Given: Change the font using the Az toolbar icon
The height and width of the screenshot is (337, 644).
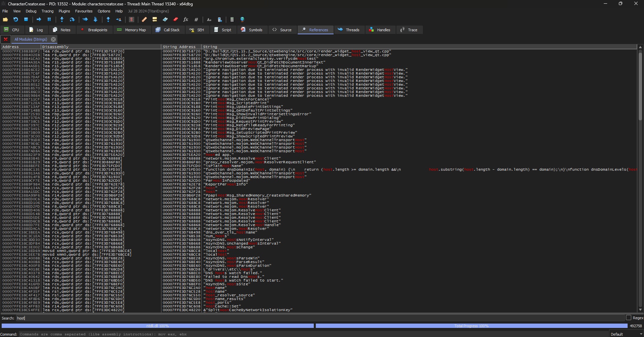Looking at the screenshot, I should pos(209,19).
